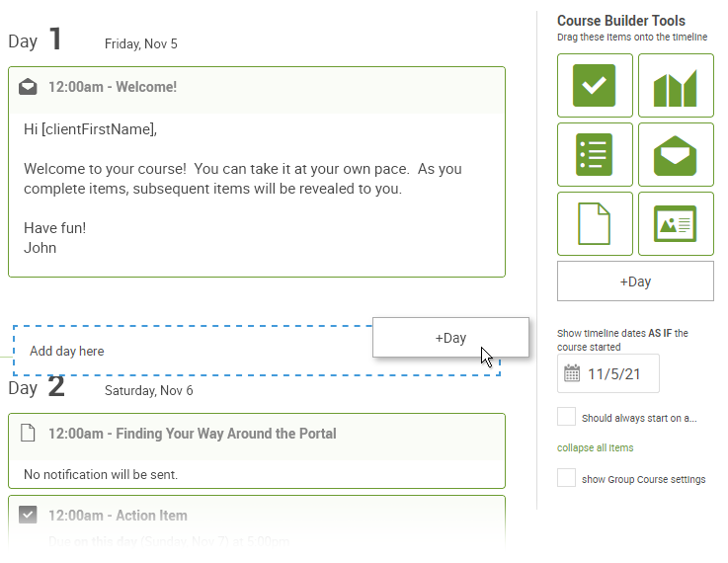Select the open envelope email tool

[676, 154]
